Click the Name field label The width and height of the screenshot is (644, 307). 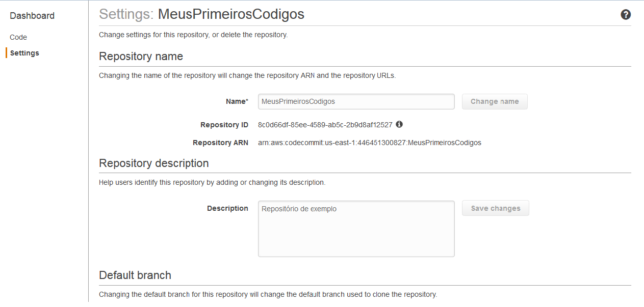click(x=237, y=101)
